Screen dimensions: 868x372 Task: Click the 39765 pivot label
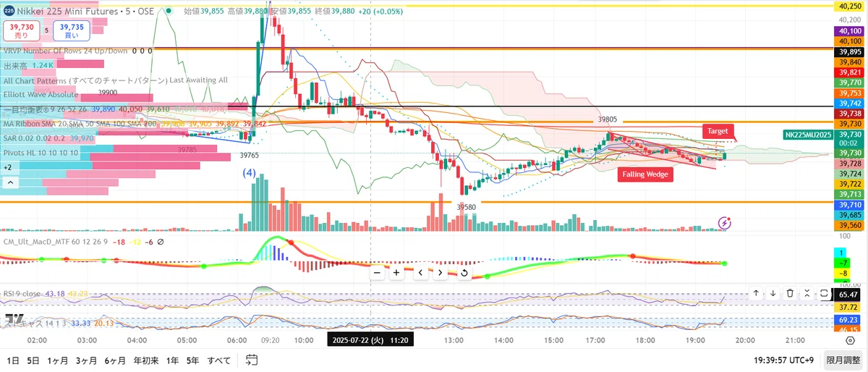[x=250, y=156]
